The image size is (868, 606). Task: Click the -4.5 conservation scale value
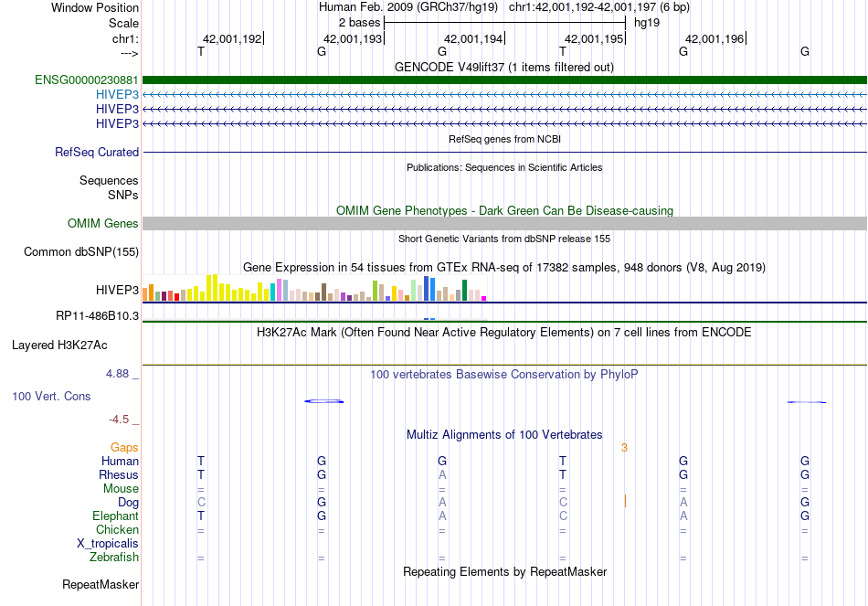[x=119, y=420]
